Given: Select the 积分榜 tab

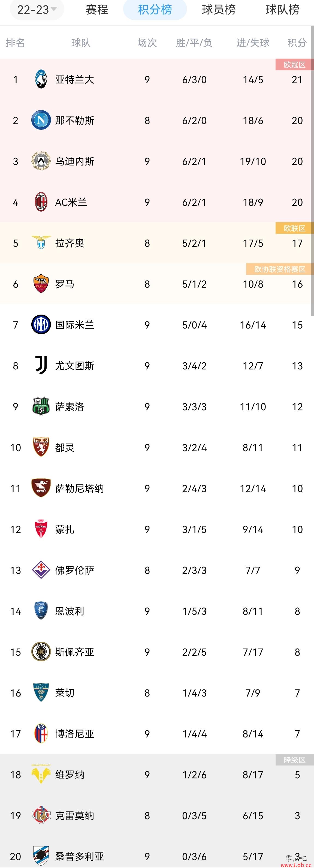Looking at the screenshot, I should 155,10.
